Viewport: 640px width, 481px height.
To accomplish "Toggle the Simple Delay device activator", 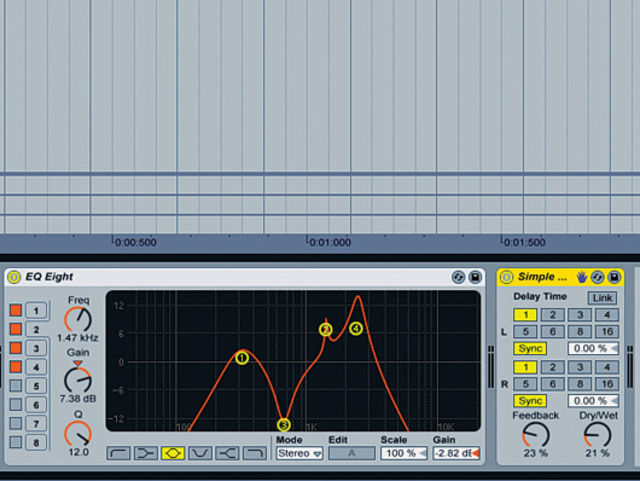I will (x=507, y=277).
